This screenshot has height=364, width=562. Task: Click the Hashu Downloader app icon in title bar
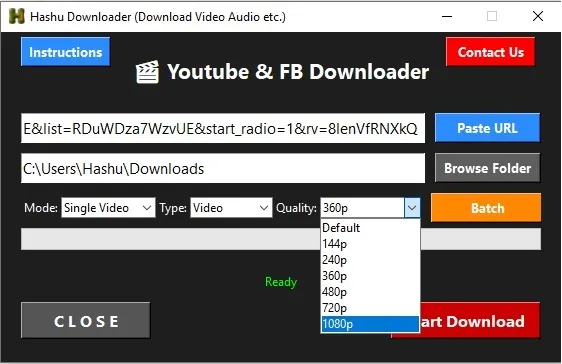(16, 16)
